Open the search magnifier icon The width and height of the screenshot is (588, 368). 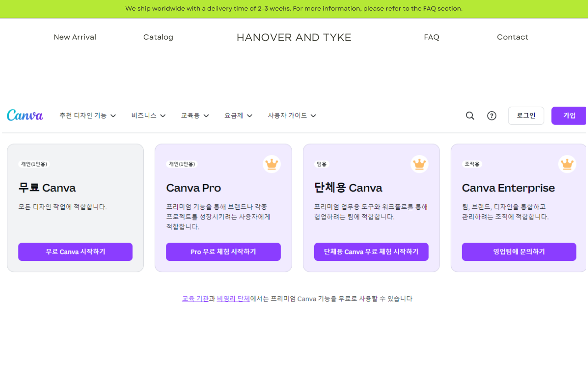click(470, 115)
